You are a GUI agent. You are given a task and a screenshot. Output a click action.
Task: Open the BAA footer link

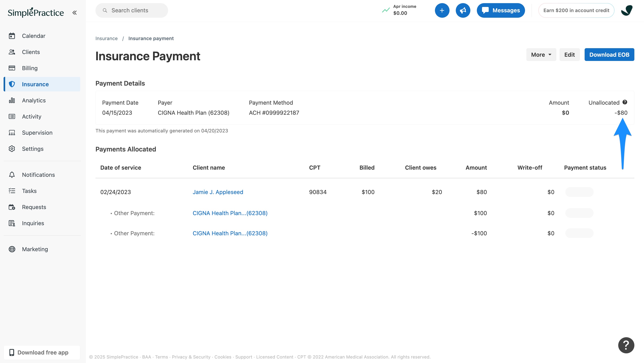(147, 357)
